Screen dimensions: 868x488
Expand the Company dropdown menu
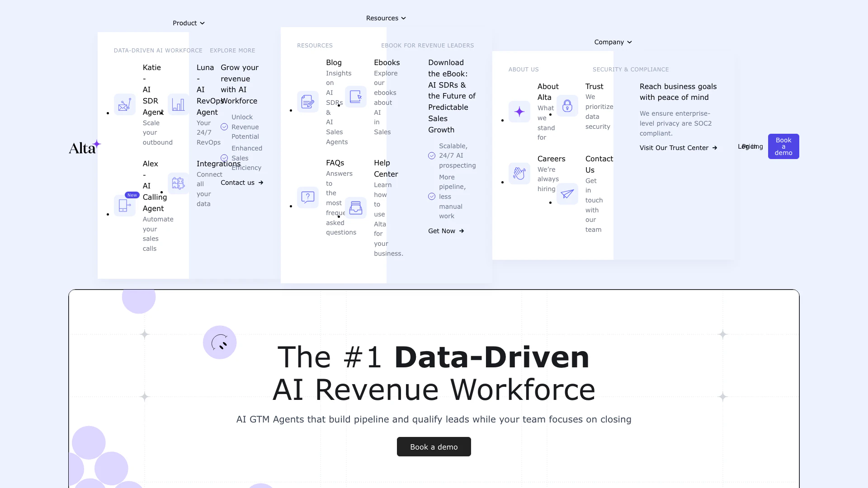pos(613,42)
